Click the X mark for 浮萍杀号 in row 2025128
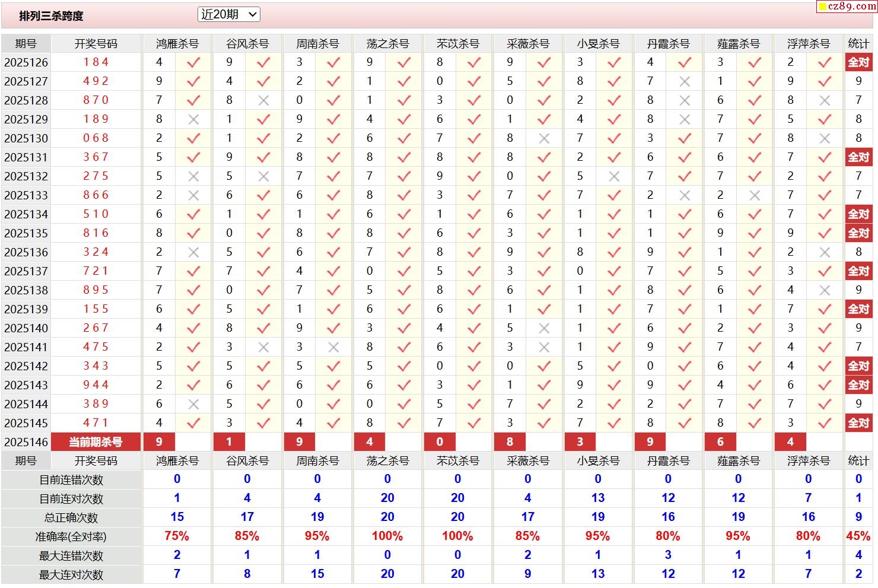This screenshot has height=588, width=878. tap(825, 100)
